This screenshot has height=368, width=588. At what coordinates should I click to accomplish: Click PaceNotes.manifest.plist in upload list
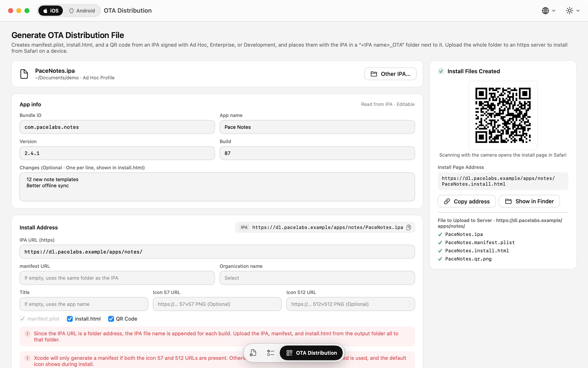pyautogui.click(x=480, y=242)
